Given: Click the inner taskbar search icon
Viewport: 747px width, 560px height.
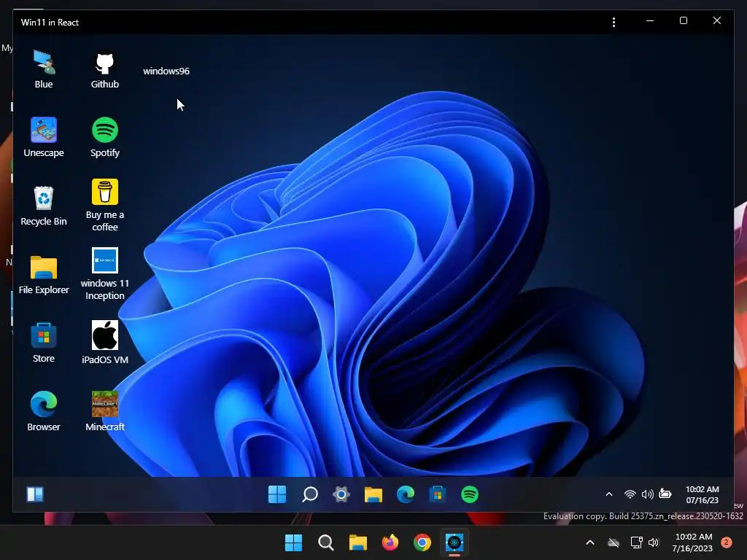Looking at the screenshot, I should (309, 494).
